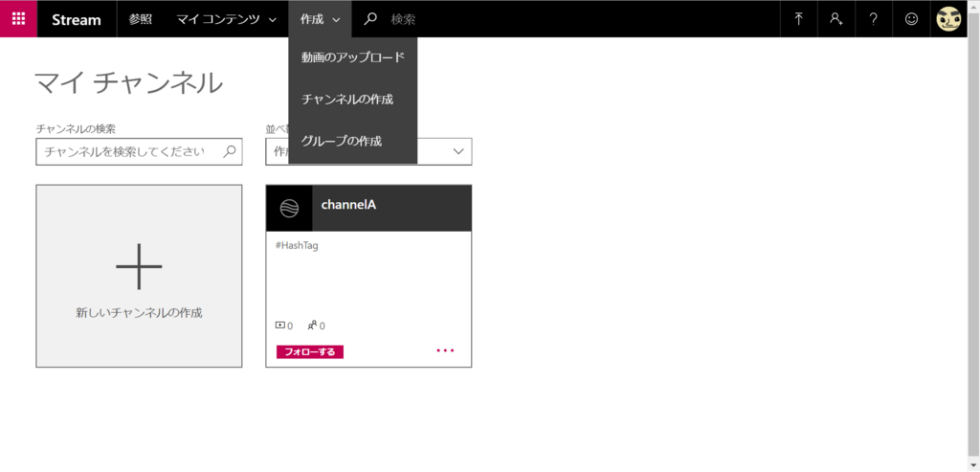Open the 参照 menu
The image size is (980, 472).
pyautogui.click(x=140, y=19)
